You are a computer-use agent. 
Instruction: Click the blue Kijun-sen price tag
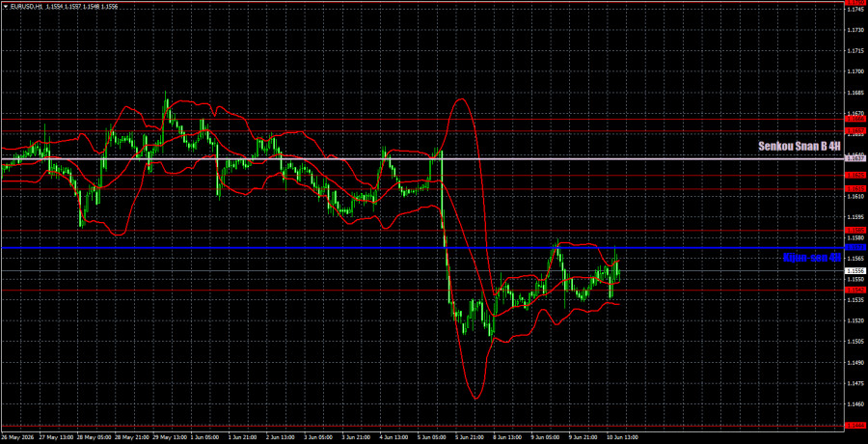[855, 247]
